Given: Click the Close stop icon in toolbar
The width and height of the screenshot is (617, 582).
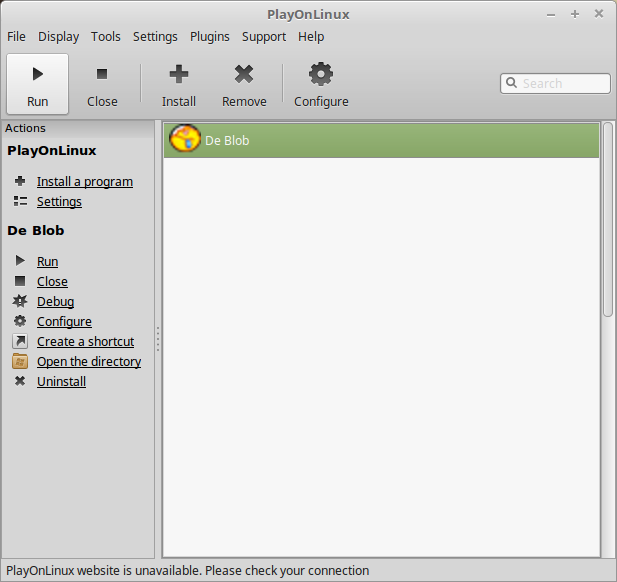Looking at the screenshot, I should click(102, 74).
